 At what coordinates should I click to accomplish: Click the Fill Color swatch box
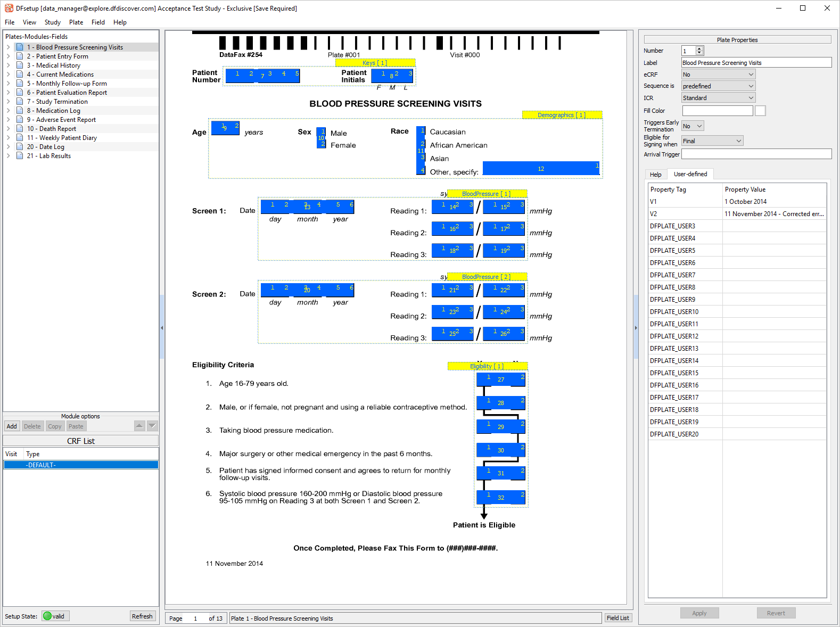[760, 111]
